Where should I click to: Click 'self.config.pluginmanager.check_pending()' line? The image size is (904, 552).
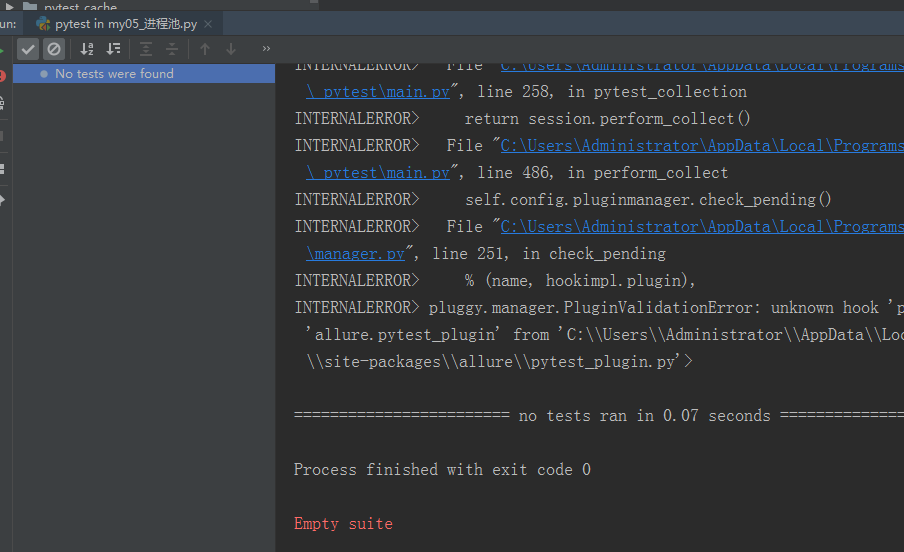tap(648, 200)
